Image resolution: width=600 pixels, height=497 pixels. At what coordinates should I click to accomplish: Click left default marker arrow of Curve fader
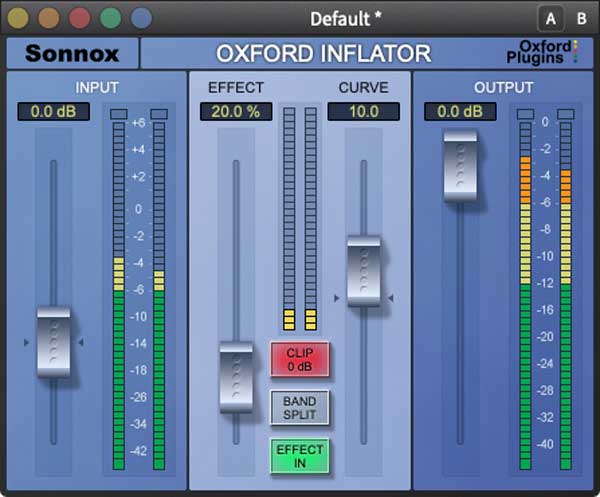click(x=336, y=298)
